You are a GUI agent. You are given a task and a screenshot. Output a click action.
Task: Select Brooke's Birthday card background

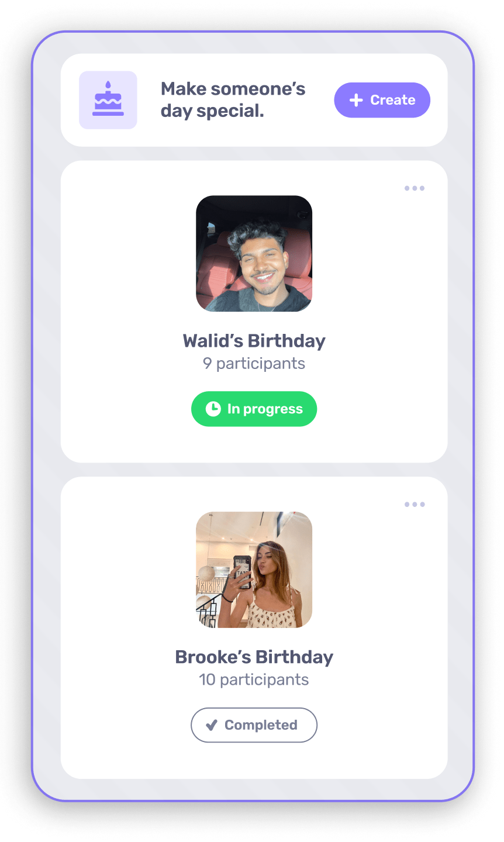254,627
